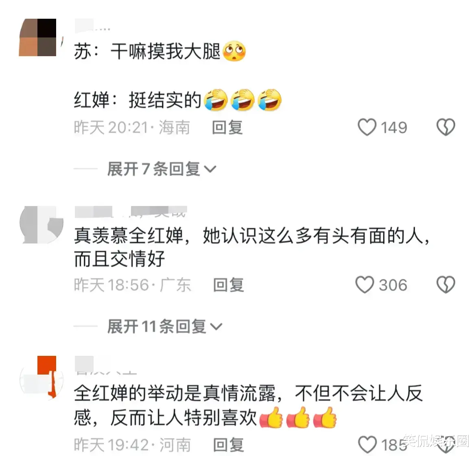476x456 pixels.
Task: Click chevron next to 展开11条回复
Action: [216, 327]
